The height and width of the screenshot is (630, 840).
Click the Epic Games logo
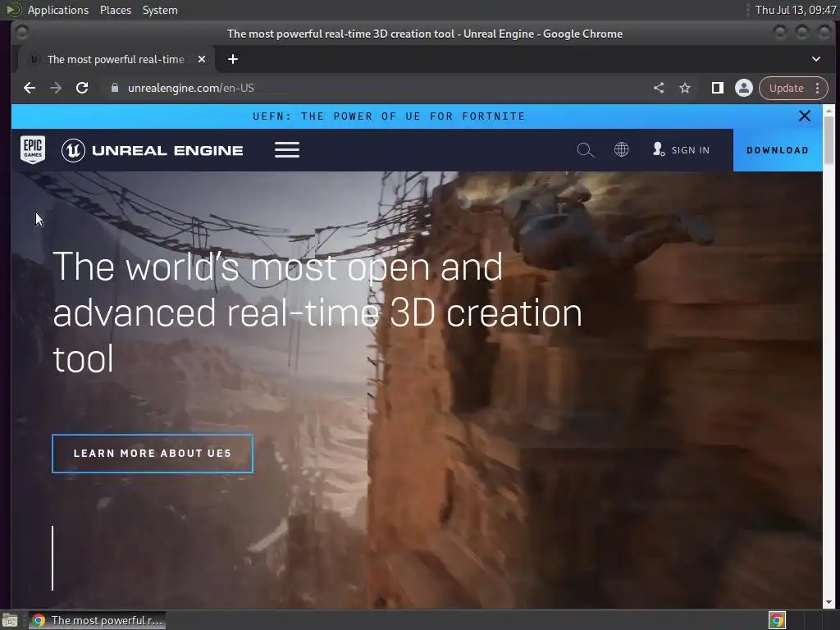33,149
